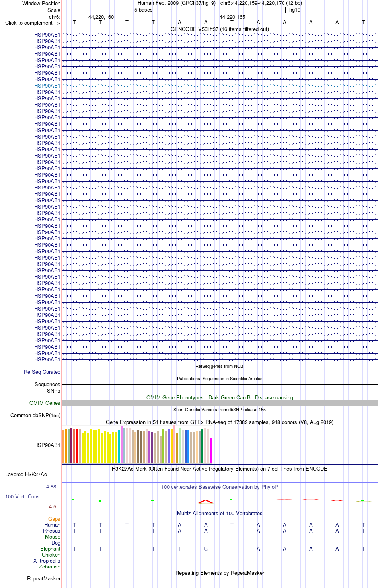Click the Mouse species label
This screenshot has height=588, width=378.
pyautogui.click(x=53, y=537)
